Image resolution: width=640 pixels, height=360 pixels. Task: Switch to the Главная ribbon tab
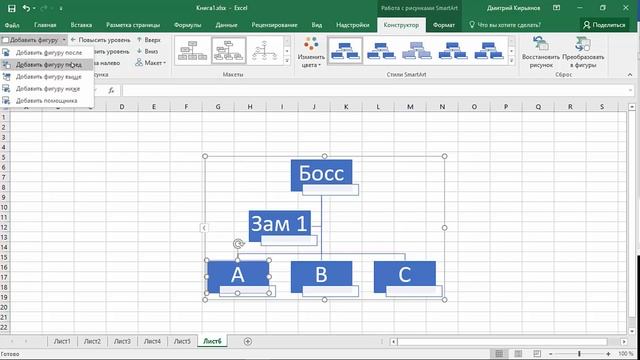(x=45, y=25)
